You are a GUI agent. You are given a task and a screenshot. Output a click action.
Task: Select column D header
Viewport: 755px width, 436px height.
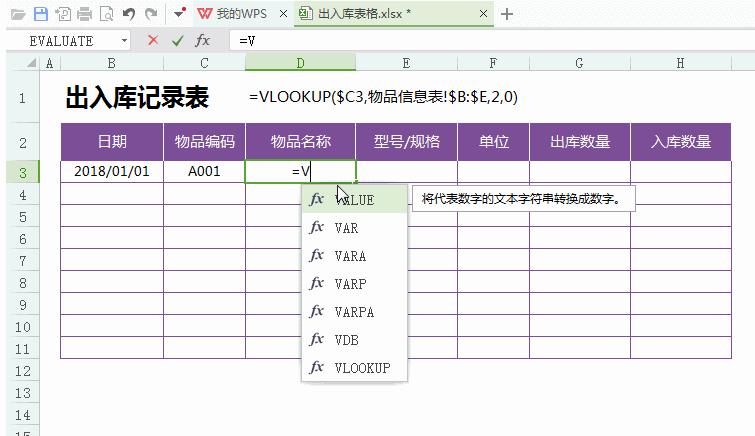click(300, 63)
